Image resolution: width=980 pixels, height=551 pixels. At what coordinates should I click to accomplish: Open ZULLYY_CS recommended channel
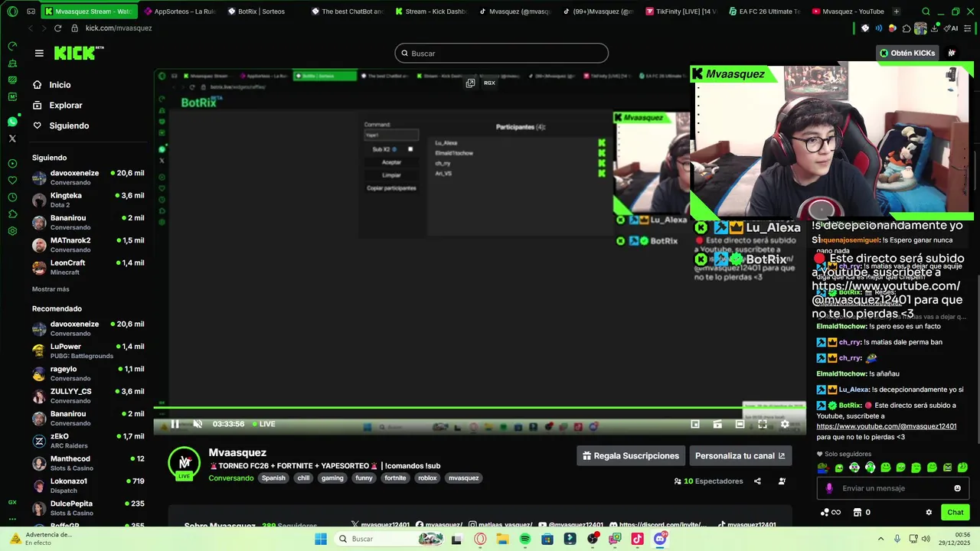point(88,396)
